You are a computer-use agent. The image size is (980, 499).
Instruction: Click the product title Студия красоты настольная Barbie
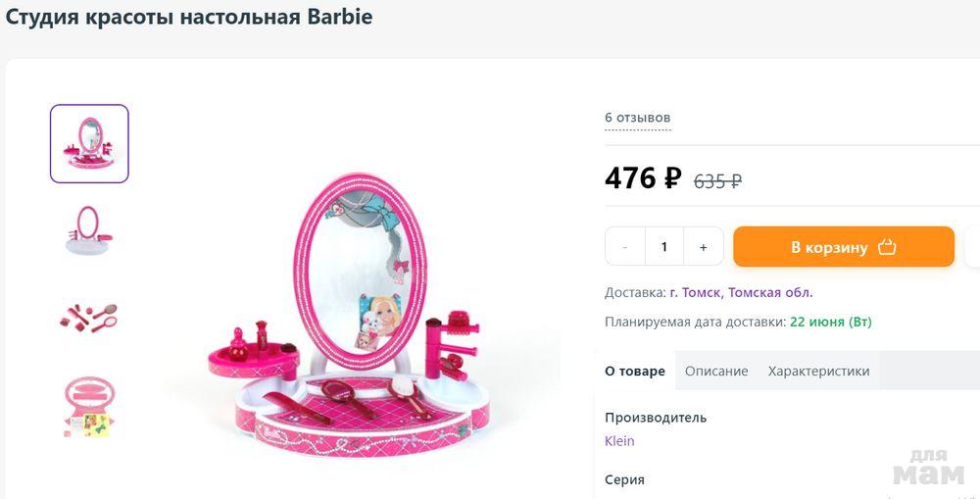click(189, 18)
